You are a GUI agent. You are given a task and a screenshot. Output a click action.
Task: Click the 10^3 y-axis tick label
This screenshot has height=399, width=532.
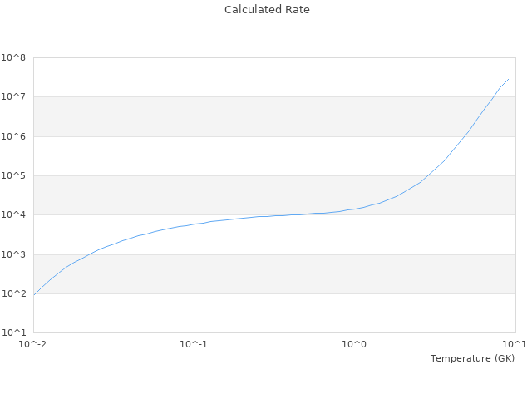click(x=13, y=255)
